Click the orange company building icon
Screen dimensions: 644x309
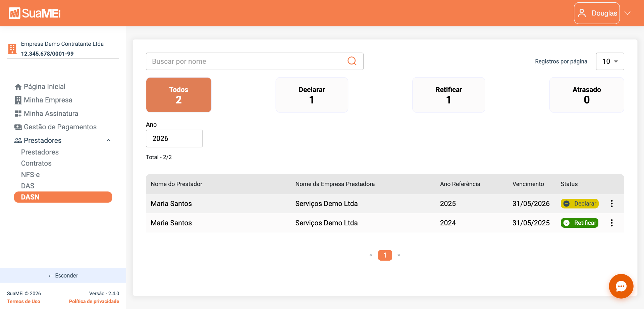click(x=12, y=49)
